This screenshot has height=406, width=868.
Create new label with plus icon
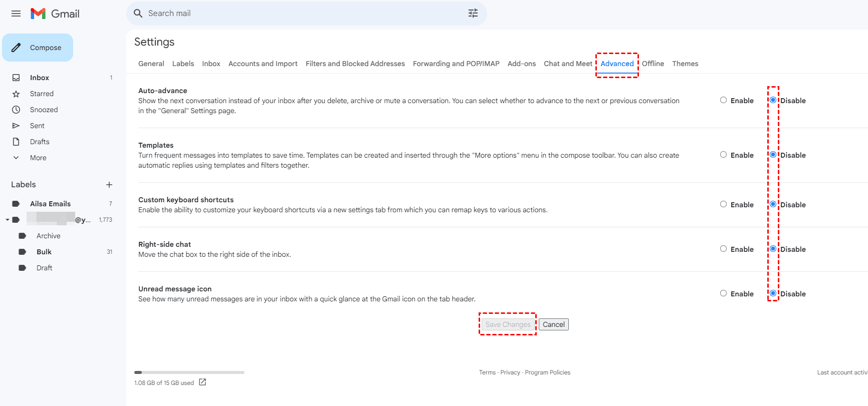pyautogui.click(x=109, y=185)
